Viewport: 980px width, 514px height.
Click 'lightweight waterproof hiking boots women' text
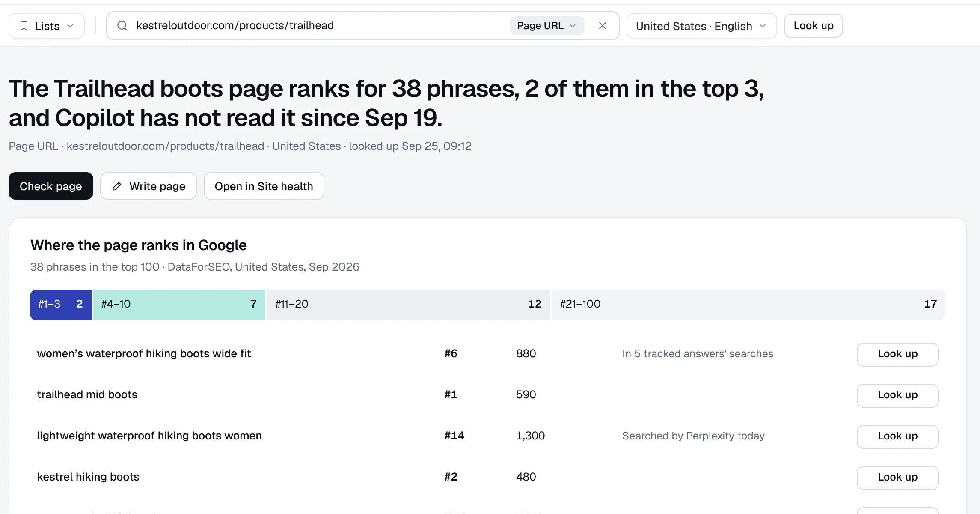[149, 436]
